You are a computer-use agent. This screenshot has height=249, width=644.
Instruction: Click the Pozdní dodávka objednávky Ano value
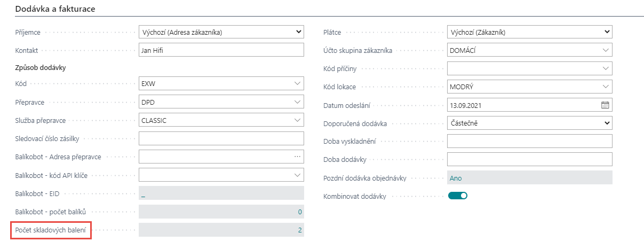click(455, 178)
